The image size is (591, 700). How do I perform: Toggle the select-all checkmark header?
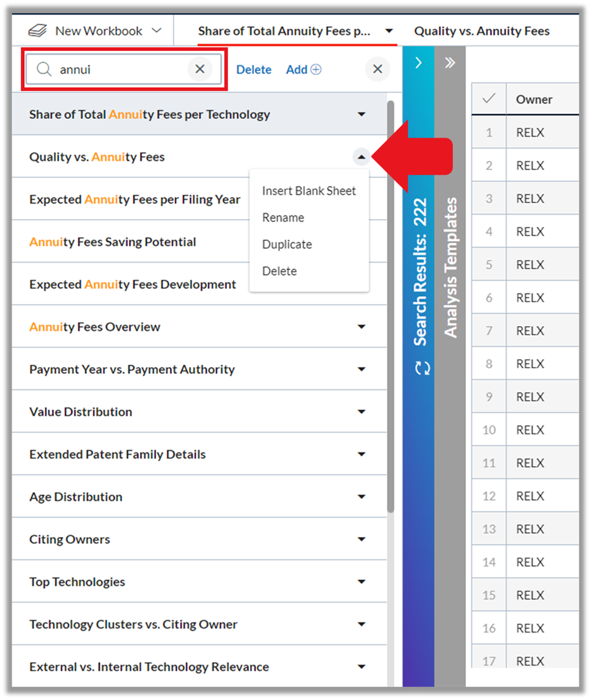489,99
